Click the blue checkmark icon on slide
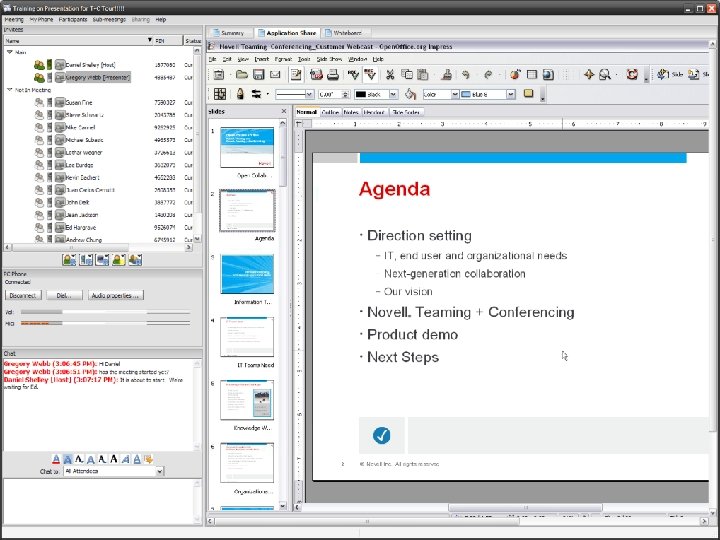720x540 pixels. (382, 435)
